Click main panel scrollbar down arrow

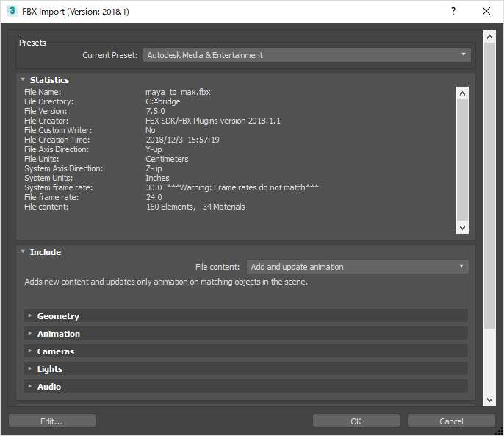[x=489, y=399]
